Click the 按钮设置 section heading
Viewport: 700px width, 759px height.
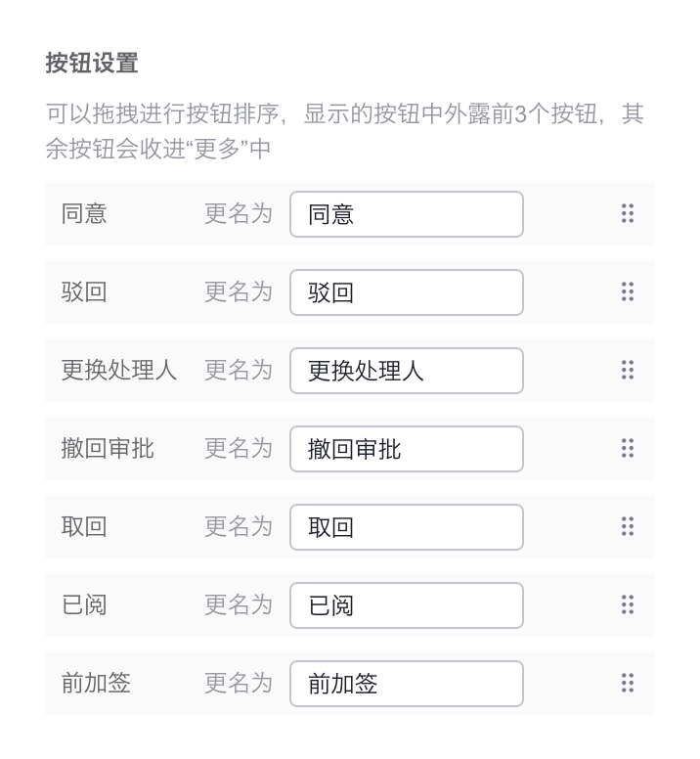click(x=92, y=63)
